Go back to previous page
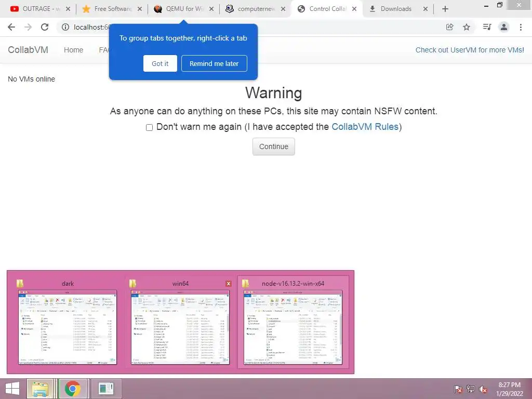The image size is (532, 399). pyautogui.click(x=11, y=27)
